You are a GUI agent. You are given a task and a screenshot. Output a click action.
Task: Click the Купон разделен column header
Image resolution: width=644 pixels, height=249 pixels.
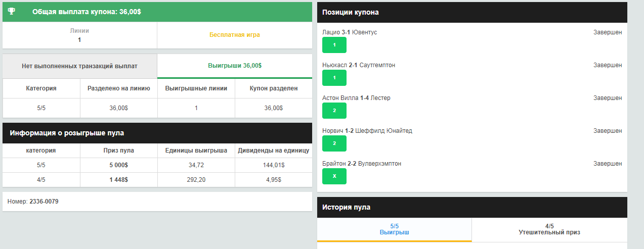pos(274,88)
